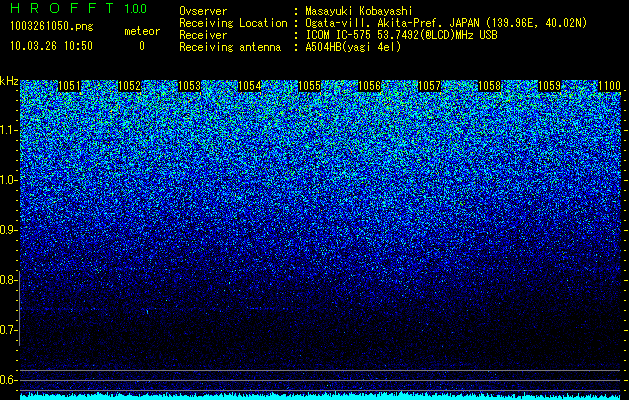Screen dimensions: 629x400
Task: Click the 1.1 kHz axis label
Action: pos(8,130)
